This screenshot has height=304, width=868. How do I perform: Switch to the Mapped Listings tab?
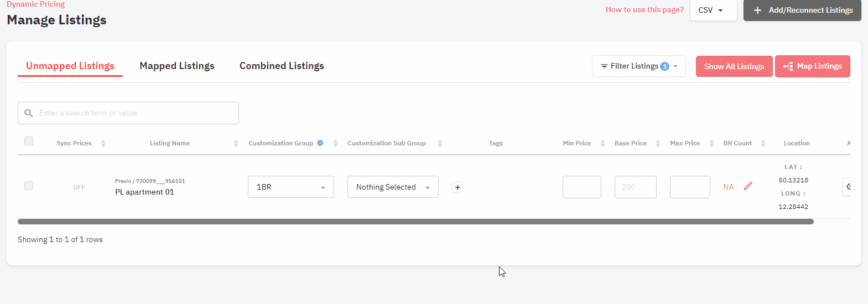pyautogui.click(x=177, y=66)
